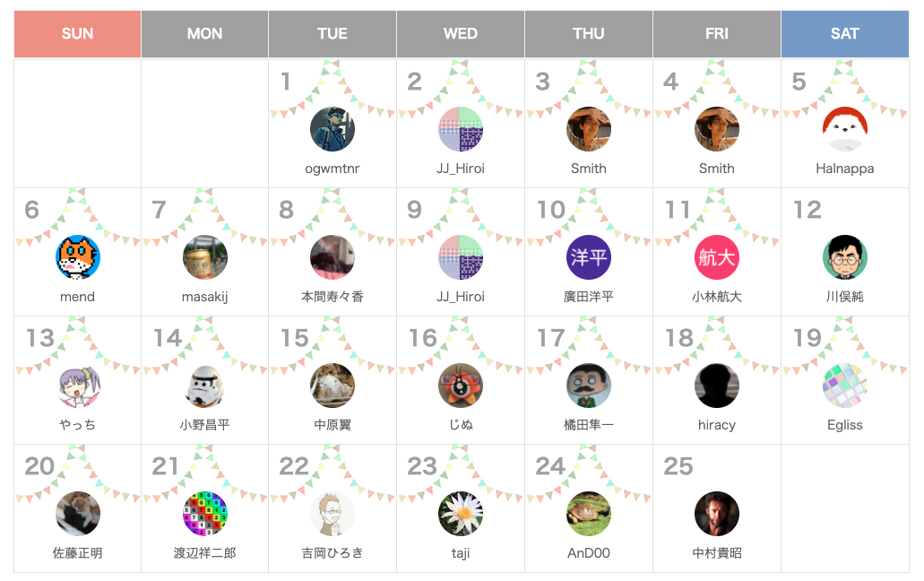Click the pink 航大 avatar circle
This screenshot has width=924, height=581.
tap(717, 257)
